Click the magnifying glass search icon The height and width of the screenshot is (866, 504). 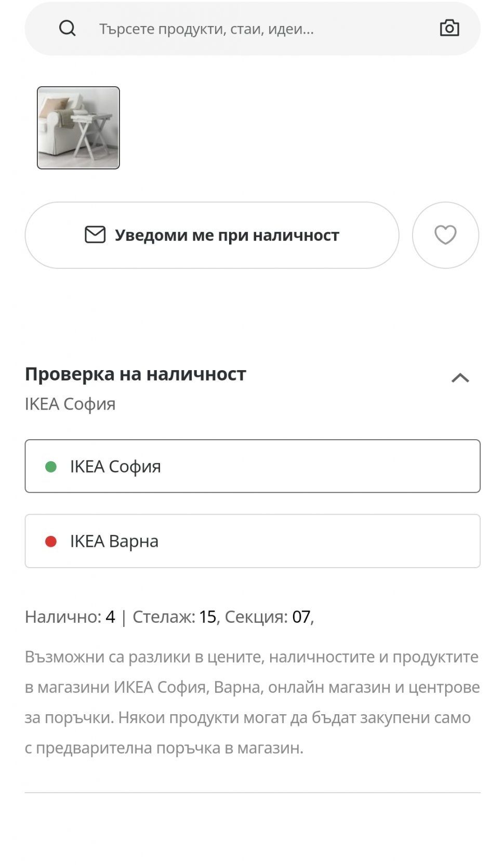tap(67, 28)
